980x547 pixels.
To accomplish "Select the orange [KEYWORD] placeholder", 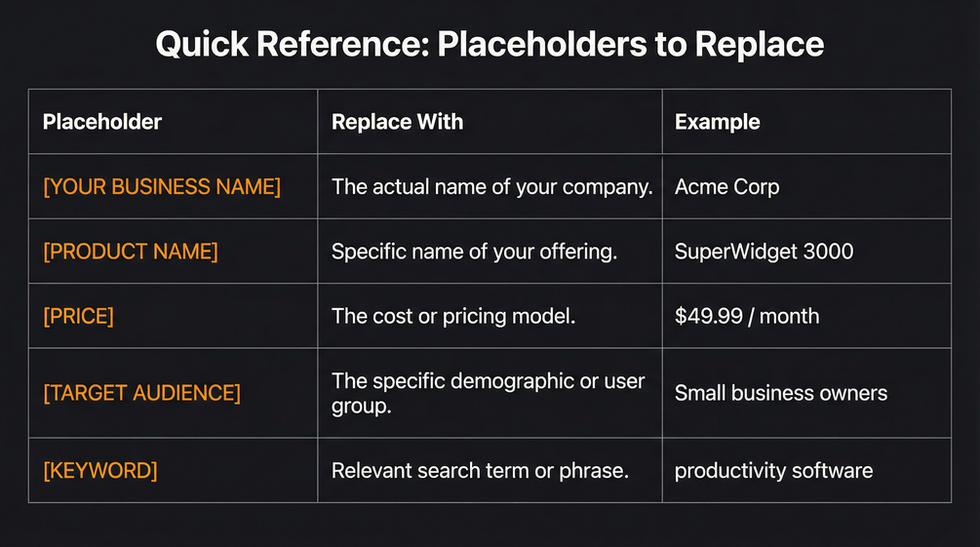I will pyautogui.click(x=100, y=470).
